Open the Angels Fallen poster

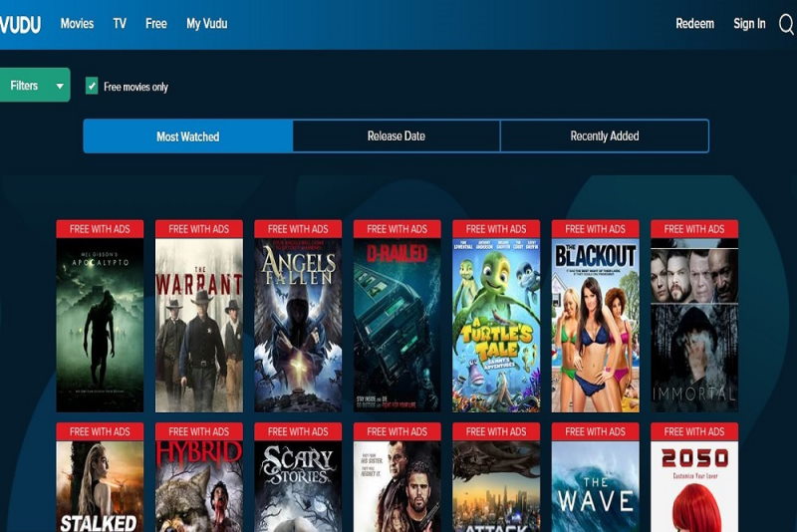pyautogui.click(x=298, y=324)
